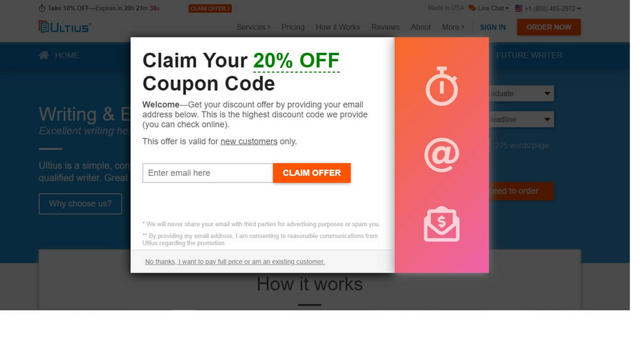Open the Reviews menu item
This screenshot has height=362, width=644.
[x=385, y=27]
